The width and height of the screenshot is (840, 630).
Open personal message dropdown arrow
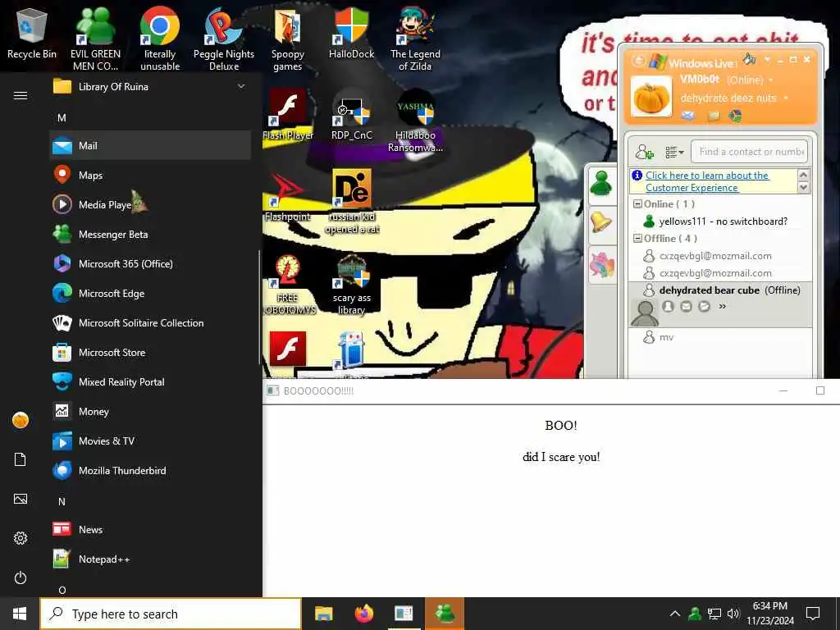pyautogui.click(x=786, y=98)
